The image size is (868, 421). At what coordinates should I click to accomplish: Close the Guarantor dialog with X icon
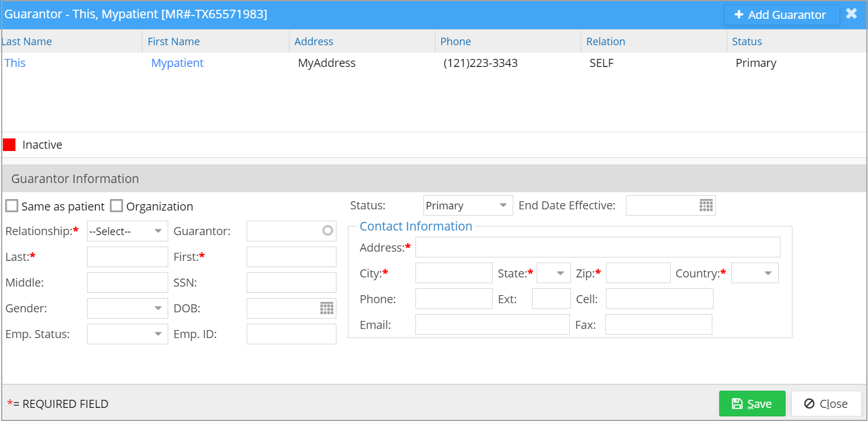[851, 14]
